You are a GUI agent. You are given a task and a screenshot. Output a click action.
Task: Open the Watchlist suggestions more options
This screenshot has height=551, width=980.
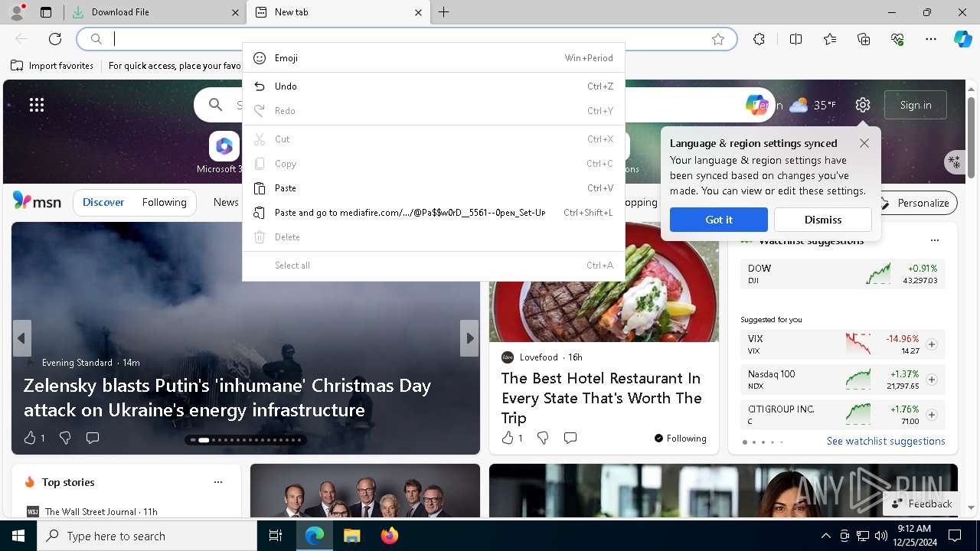click(934, 240)
